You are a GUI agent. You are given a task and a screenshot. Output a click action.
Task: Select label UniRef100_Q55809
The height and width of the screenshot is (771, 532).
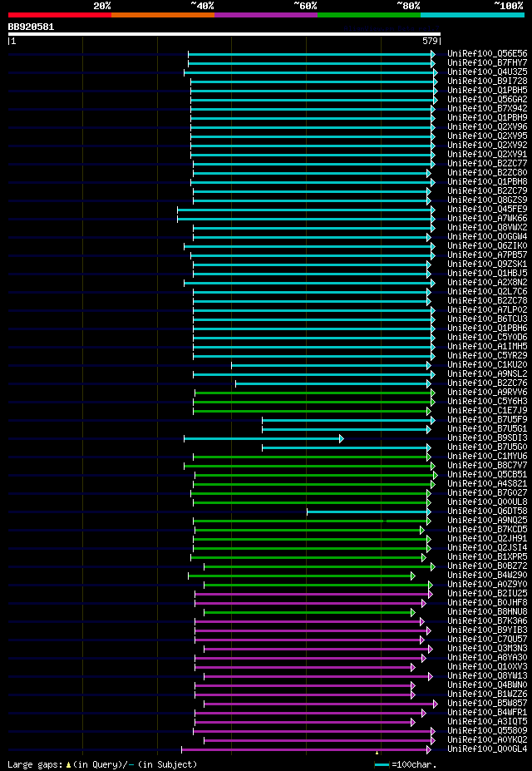[487, 731]
